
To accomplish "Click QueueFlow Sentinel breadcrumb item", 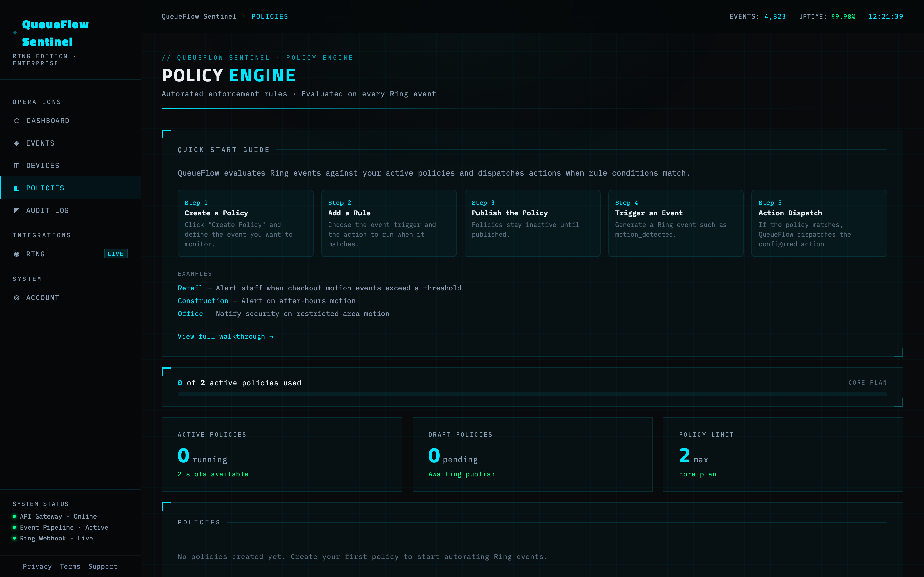I will click(199, 16).
